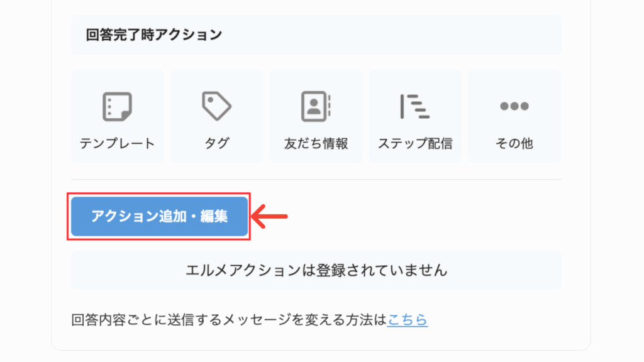Click the テンプレート notepad icon
This screenshot has width=644, height=362.
point(117,106)
